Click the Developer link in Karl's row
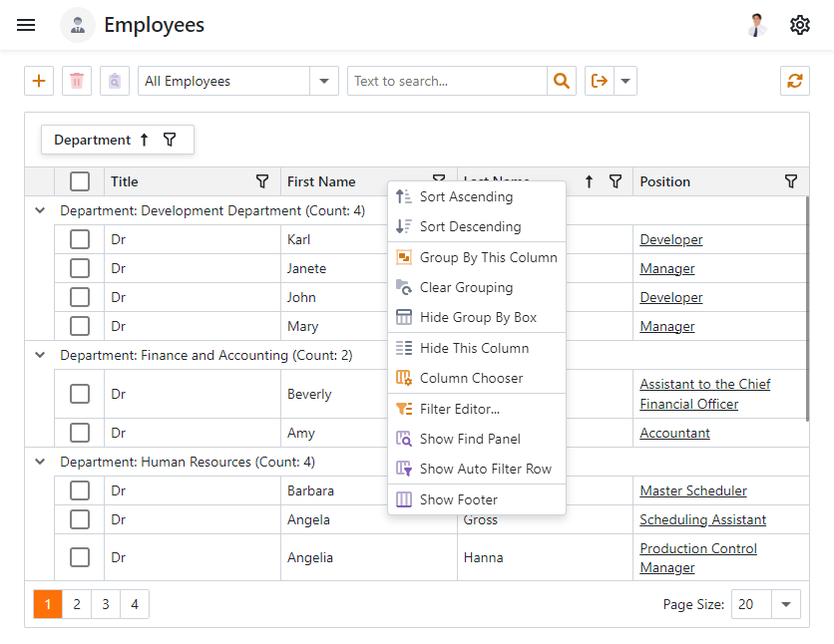Screen dimensions: 834x644 [670, 239]
